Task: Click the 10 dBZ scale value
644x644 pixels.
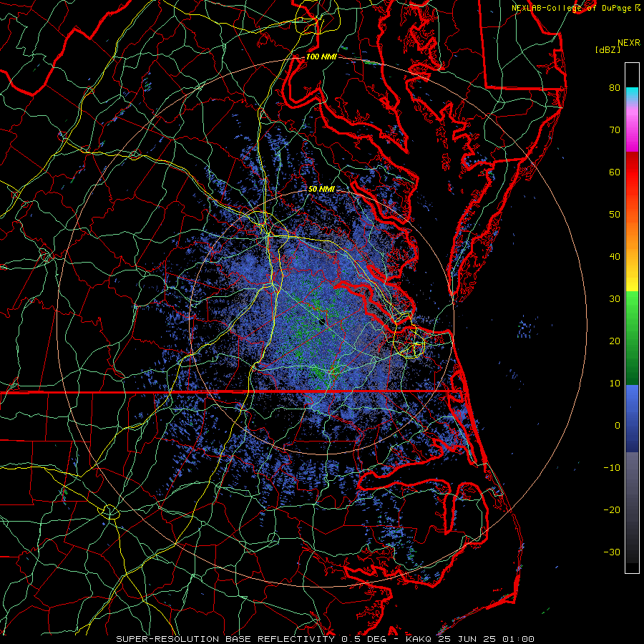Action: 615,384
